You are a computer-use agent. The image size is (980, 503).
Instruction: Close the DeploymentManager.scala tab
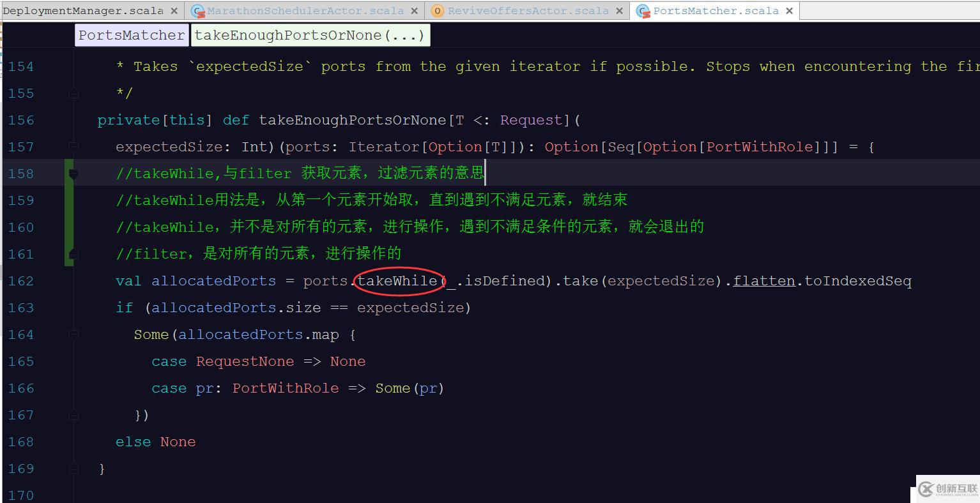[x=174, y=11]
